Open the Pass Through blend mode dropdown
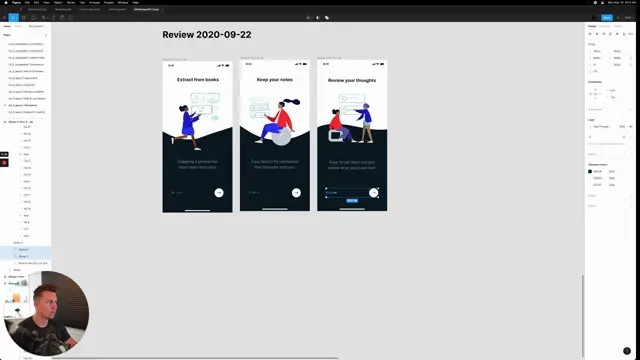 (x=601, y=127)
